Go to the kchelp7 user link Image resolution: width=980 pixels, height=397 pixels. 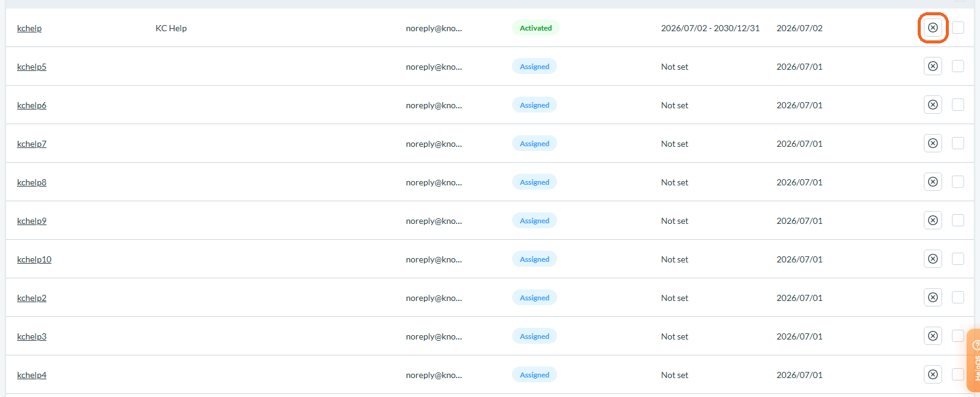coord(32,144)
